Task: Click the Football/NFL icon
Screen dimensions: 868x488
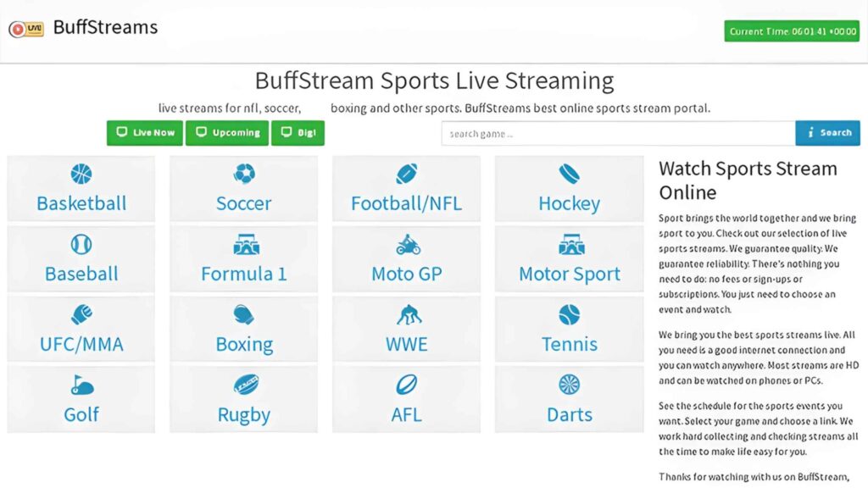Action: [406, 172]
